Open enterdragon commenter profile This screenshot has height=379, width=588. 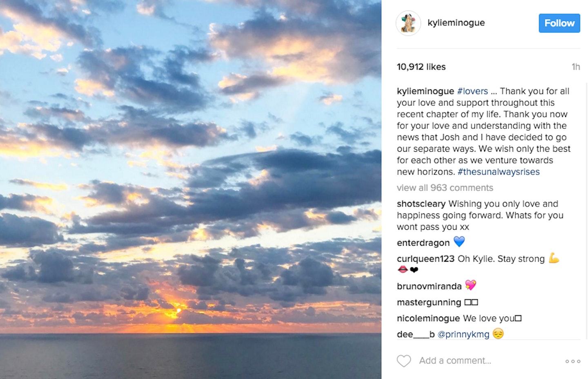pos(423,243)
